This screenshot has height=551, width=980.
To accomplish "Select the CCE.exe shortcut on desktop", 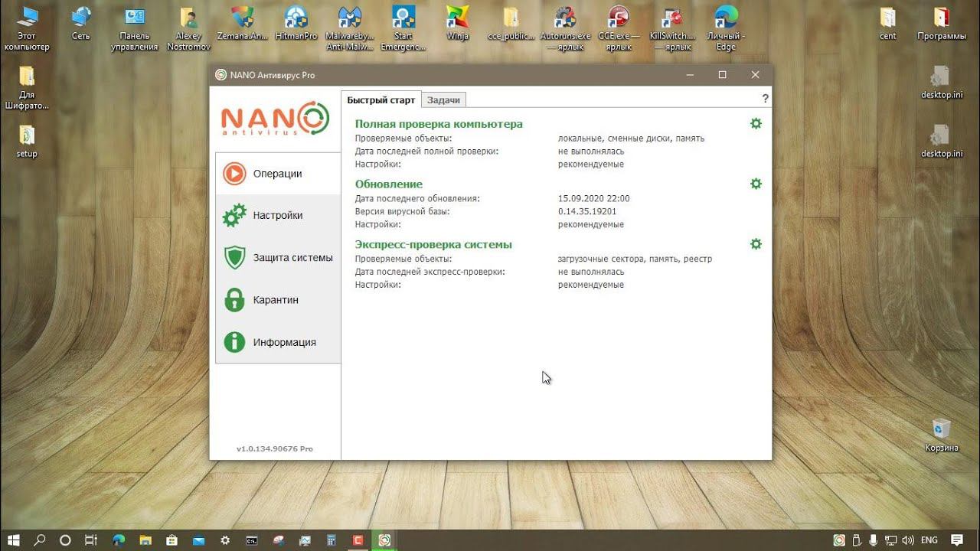I will click(x=619, y=29).
